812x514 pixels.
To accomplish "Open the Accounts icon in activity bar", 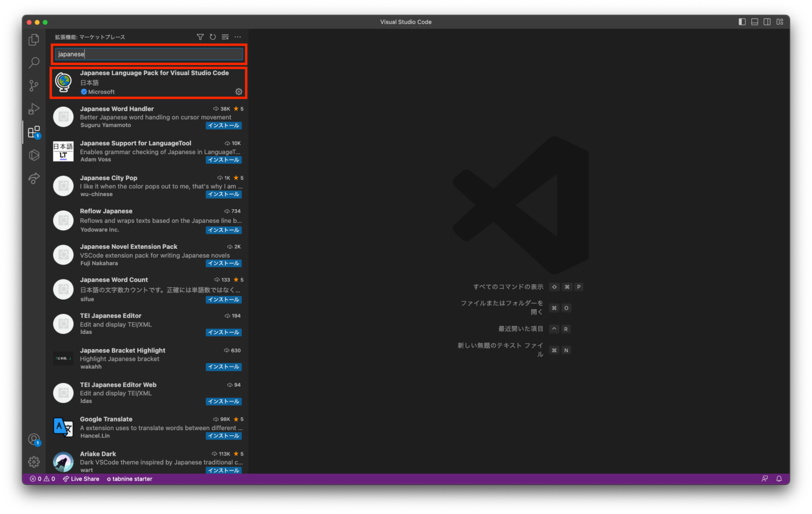I will [33, 438].
